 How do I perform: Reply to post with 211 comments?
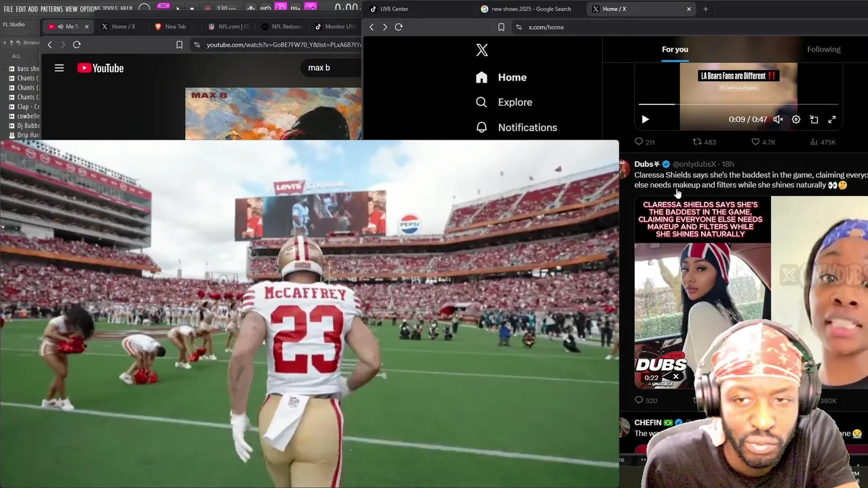644,142
